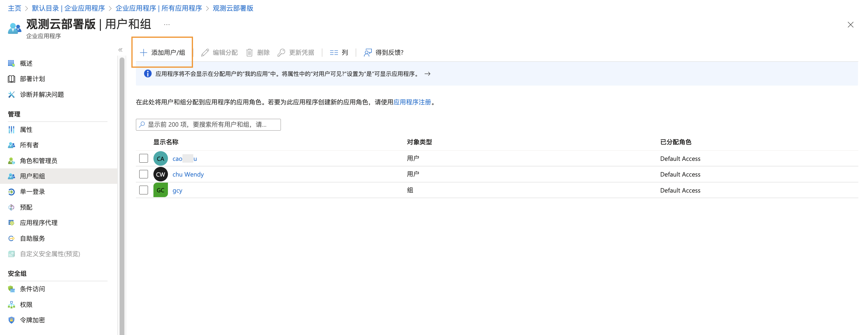Viewport: 868px width, 335px height.
Task: Open the cao user link
Action: point(185,158)
